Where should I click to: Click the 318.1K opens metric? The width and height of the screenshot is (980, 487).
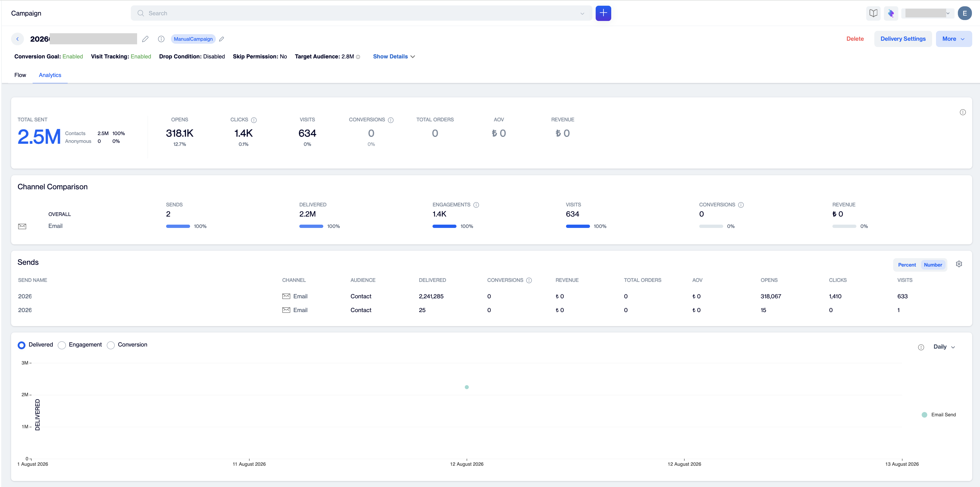pyautogui.click(x=180, y=133)
